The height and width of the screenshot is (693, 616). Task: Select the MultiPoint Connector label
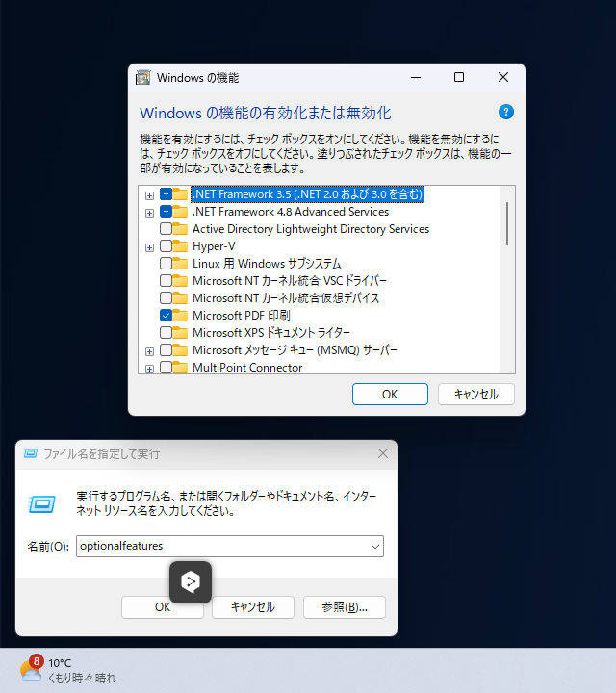click(x=247, y=368)
